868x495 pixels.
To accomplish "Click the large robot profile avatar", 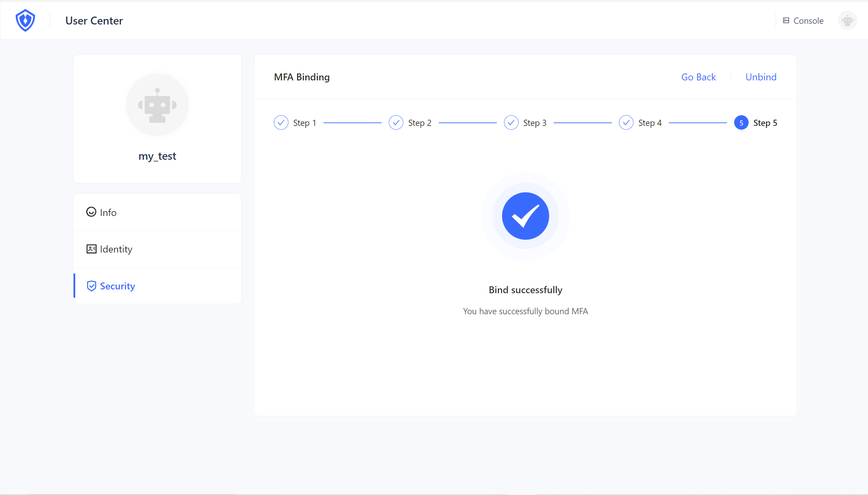I will tap(157, 105).
